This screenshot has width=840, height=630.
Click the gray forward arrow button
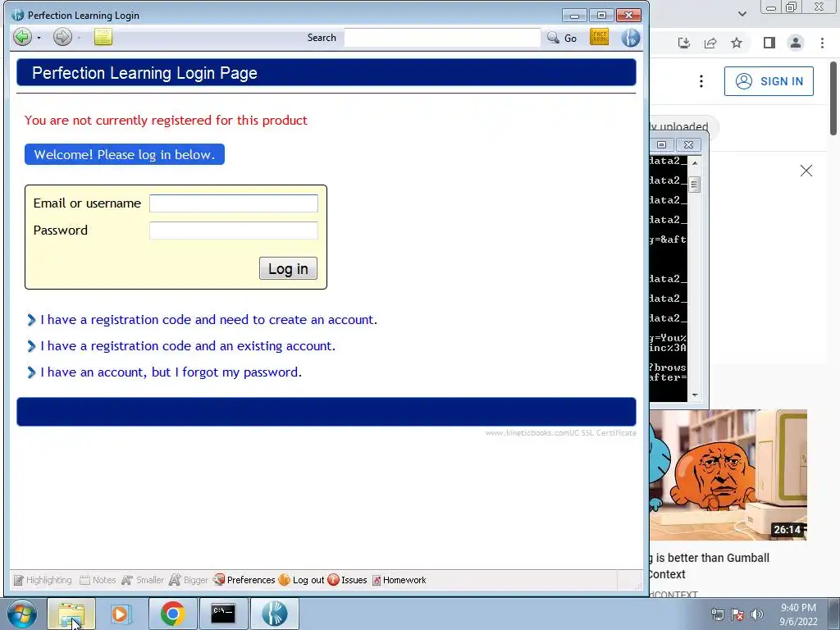pos(62,37)
